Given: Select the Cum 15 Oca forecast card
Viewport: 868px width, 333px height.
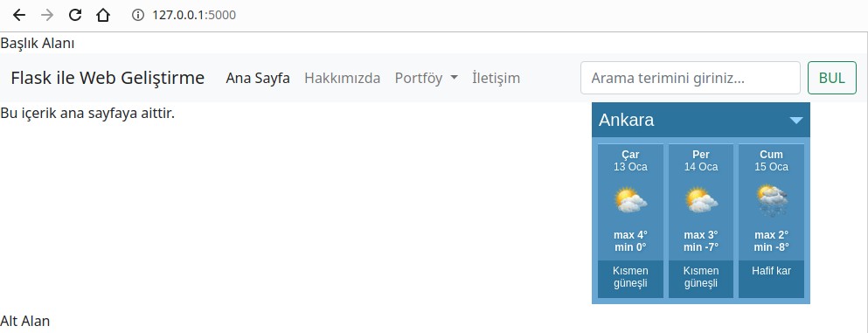Looking at the screenshot, I should coord(772,221).
